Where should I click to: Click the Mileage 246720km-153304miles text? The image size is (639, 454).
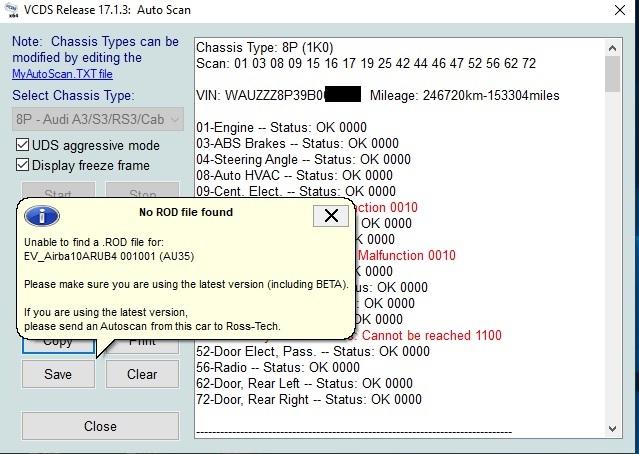[x=465, y=95]
